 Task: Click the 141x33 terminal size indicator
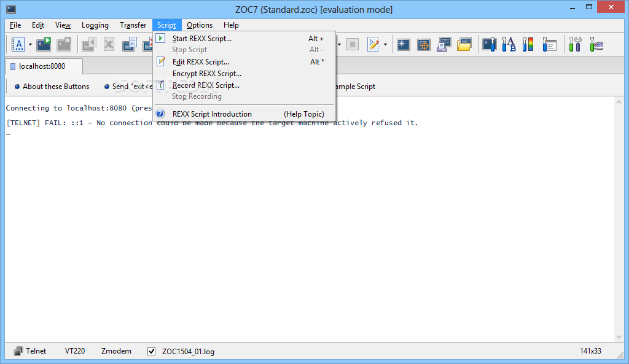click(x=590, y=351)
